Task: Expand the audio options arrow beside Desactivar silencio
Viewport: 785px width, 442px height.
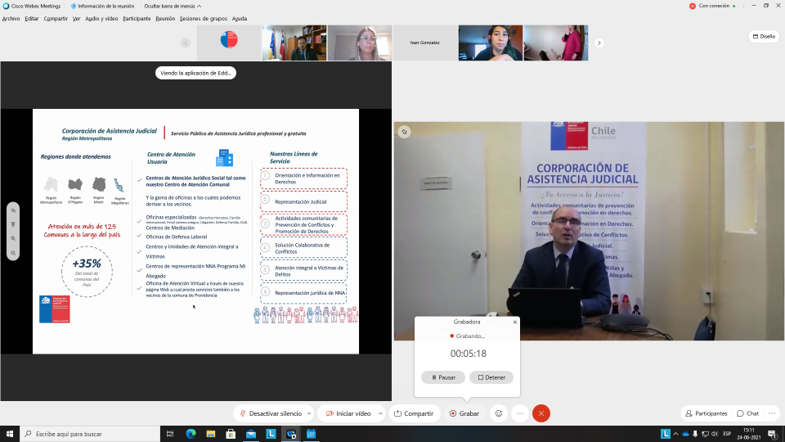Action: point(309,413)
